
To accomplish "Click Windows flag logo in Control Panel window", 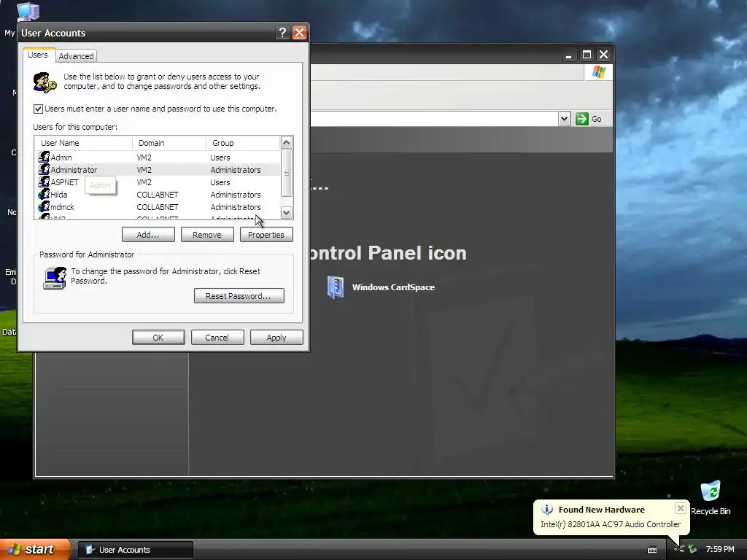I will (598, 72).
